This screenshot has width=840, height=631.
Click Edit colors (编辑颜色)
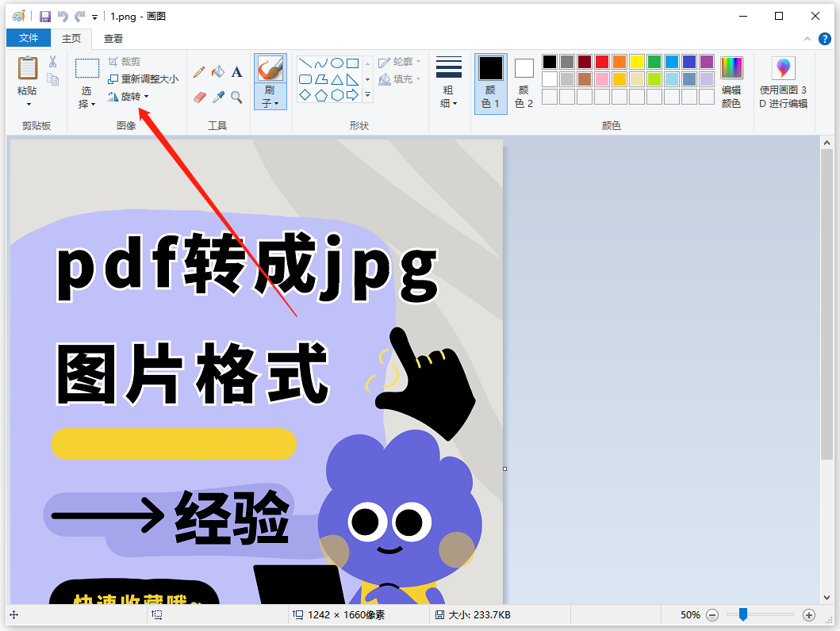tap(731, 78)
